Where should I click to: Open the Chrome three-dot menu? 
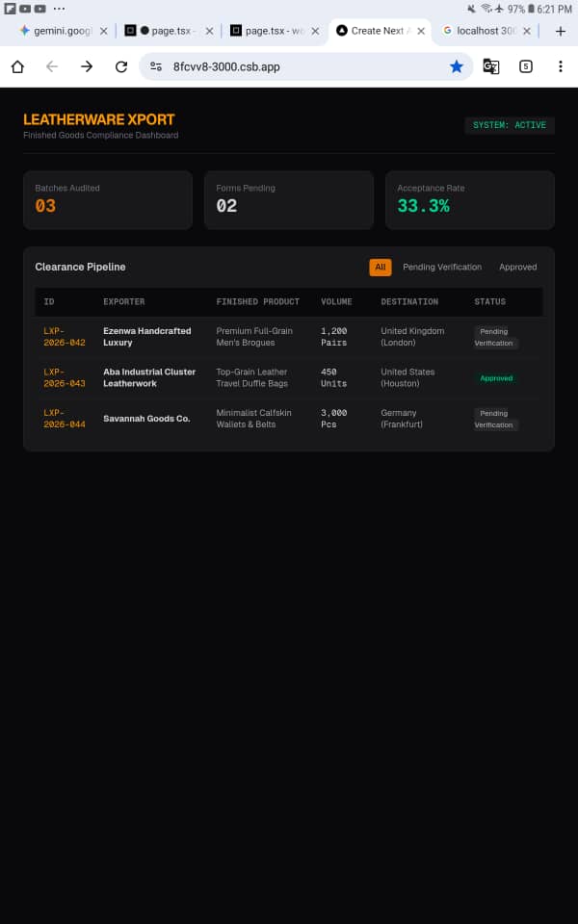click(561, 66)
